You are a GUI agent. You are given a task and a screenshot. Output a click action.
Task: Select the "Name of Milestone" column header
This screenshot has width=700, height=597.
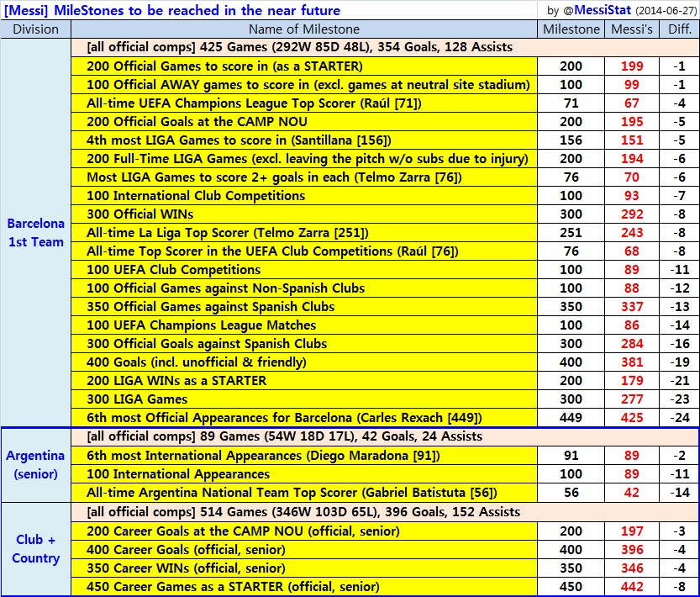point(304,29)
